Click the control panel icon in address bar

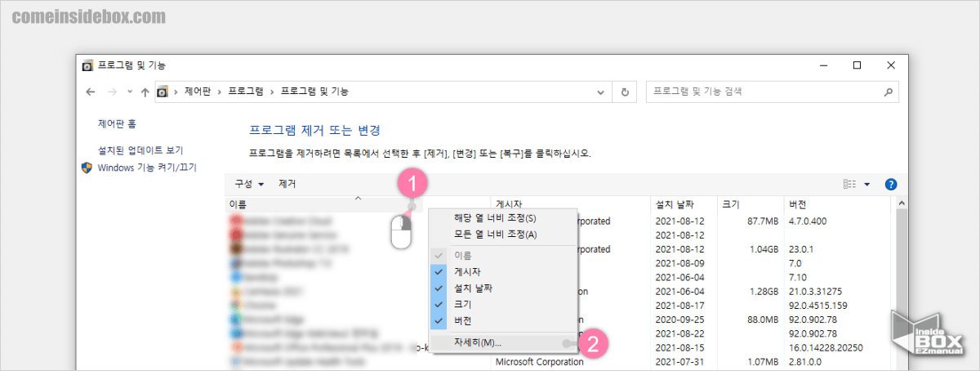point(162,92)
